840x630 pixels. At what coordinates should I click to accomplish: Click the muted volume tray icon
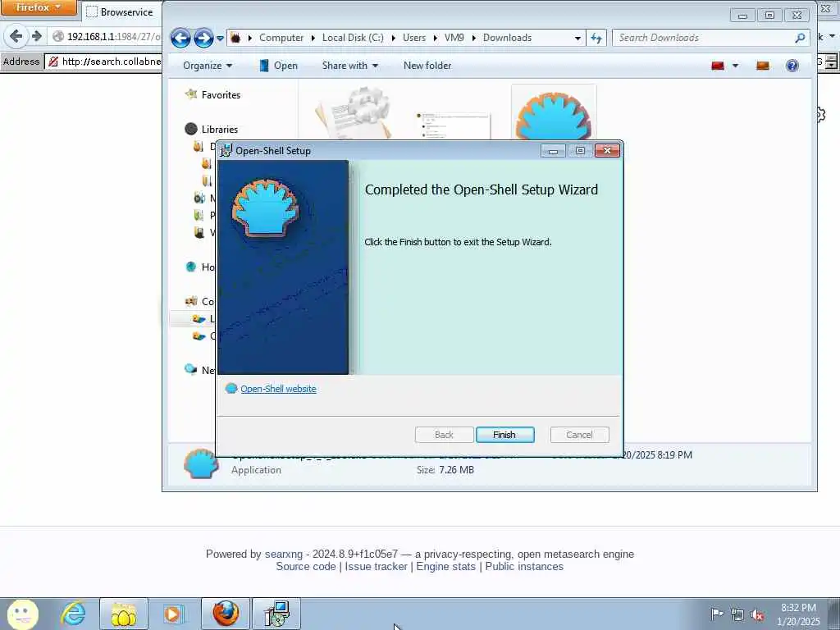757,614
